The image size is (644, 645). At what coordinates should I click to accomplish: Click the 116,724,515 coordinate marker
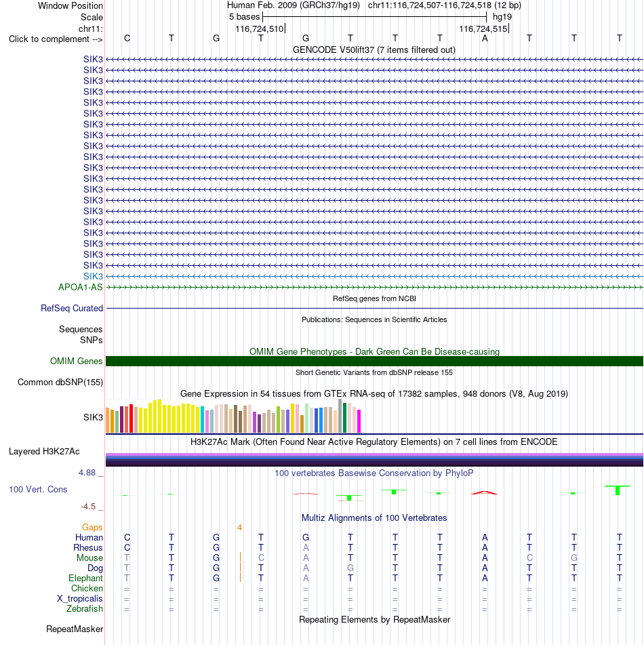[x=483, y=28]
